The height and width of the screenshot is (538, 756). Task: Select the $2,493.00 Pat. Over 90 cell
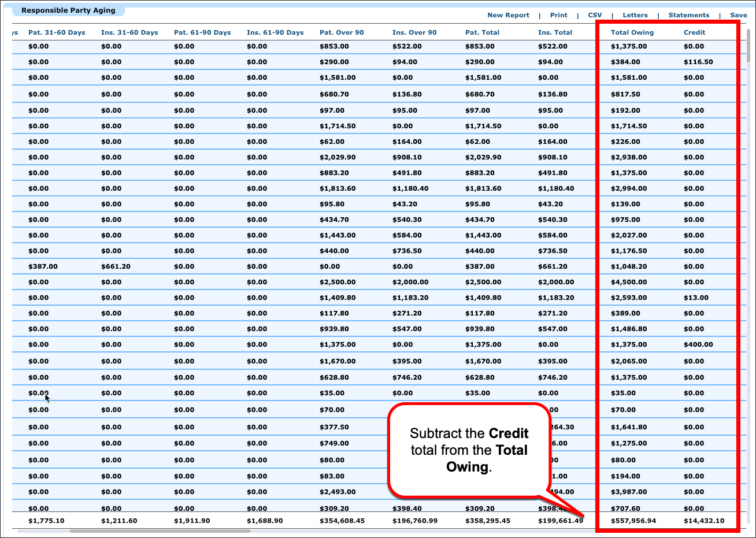pos(338,492)
